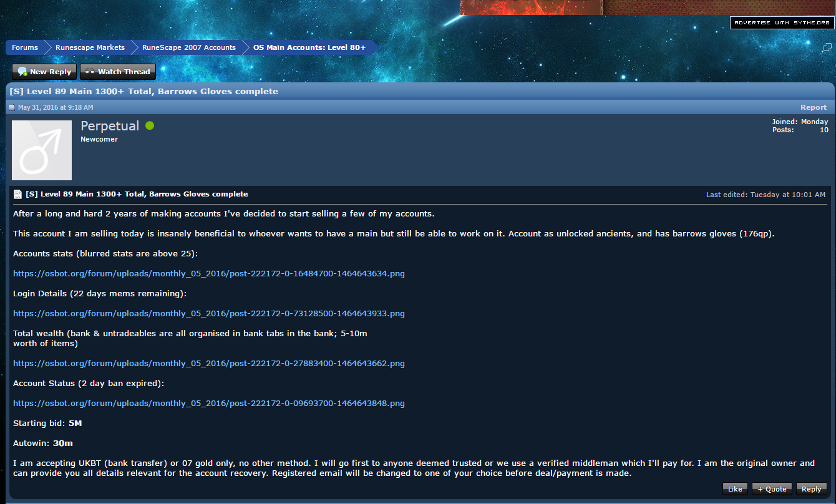836x504 pixels.
Task: Click the 'Posts: 10' count
Action: click(x=800, y=130)
